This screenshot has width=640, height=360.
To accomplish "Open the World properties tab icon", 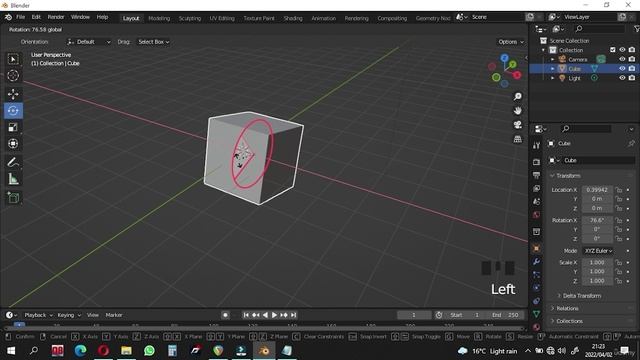I will 536,215.
